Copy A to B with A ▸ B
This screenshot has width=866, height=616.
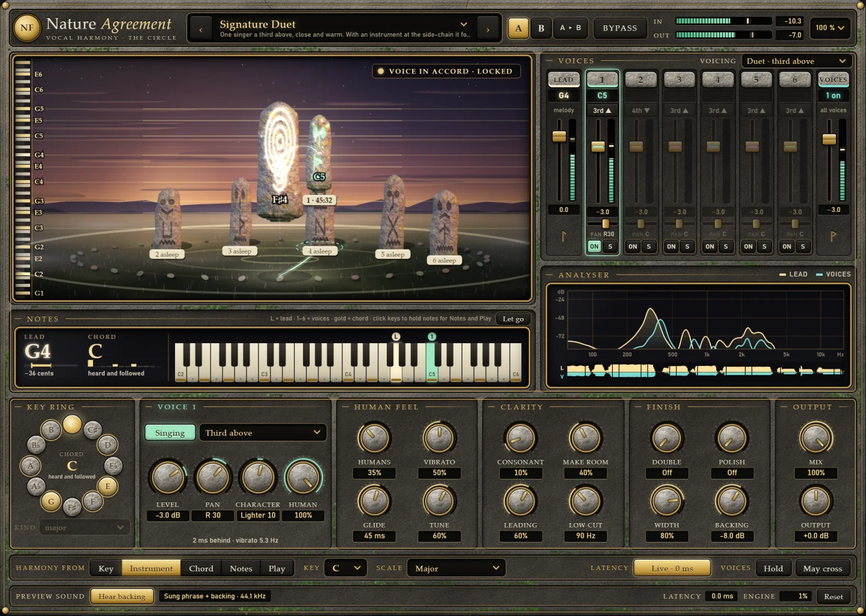point(571,28)
